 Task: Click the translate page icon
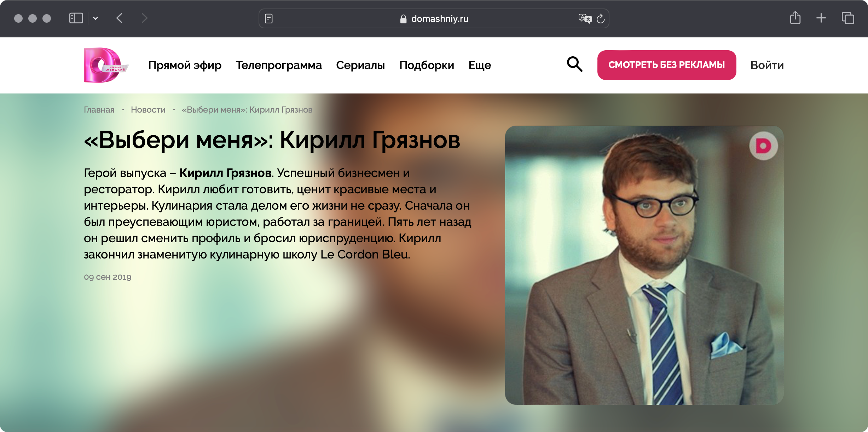coord(585,18)
